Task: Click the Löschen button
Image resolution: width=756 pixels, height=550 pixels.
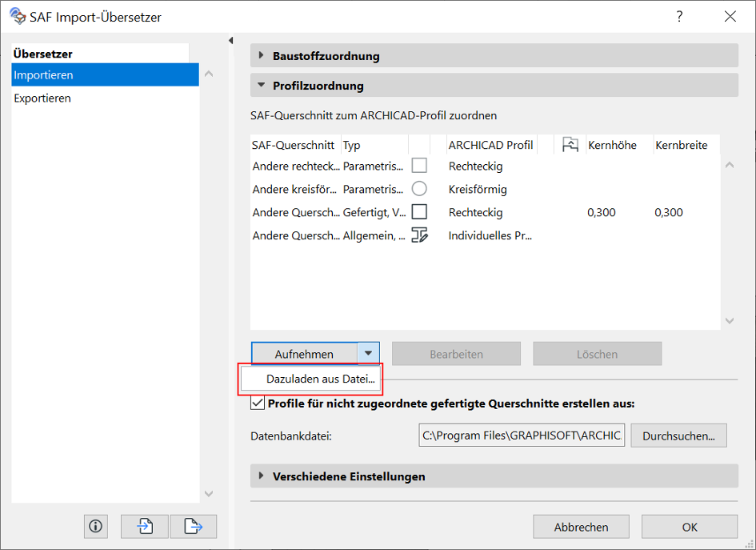Action: coord(597,354)
